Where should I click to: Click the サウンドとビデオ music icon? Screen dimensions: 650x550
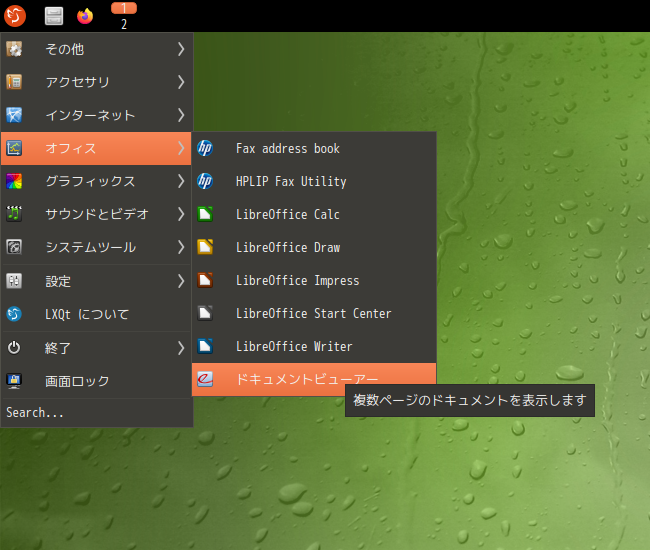(14, 214)
